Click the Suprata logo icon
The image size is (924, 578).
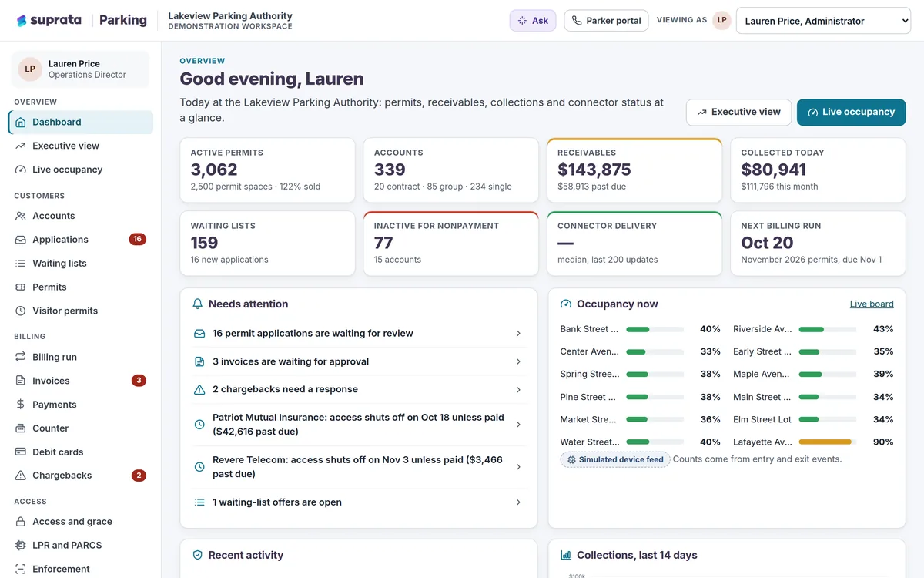pyautogui.click(x=22, y=21)
